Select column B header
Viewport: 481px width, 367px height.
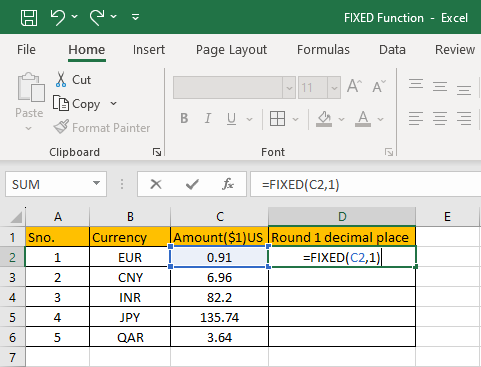(x=130, y=217)
